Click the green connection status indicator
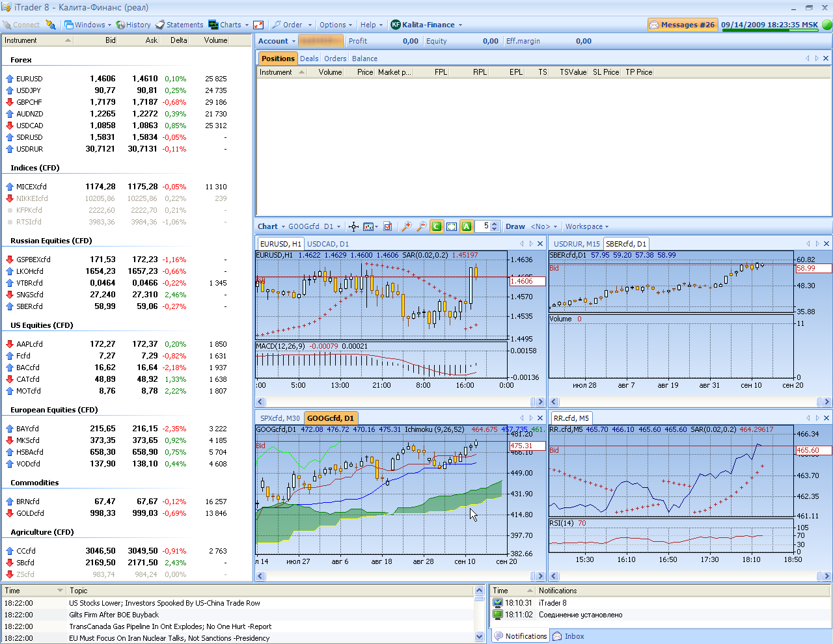Image resolution: width=833 pixels, height=644 pixels. tap(827, 25)
